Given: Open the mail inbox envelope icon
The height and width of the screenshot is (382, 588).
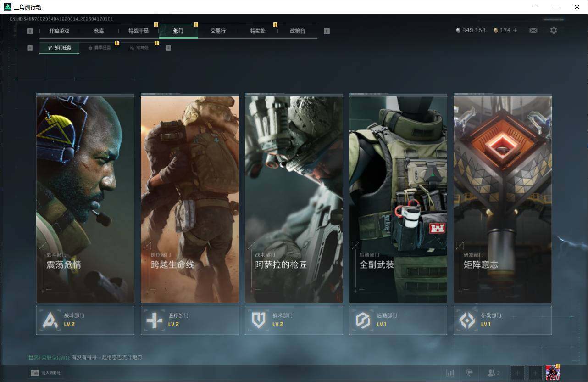Looking at the screenshot, I should click(x=533, y=30).
